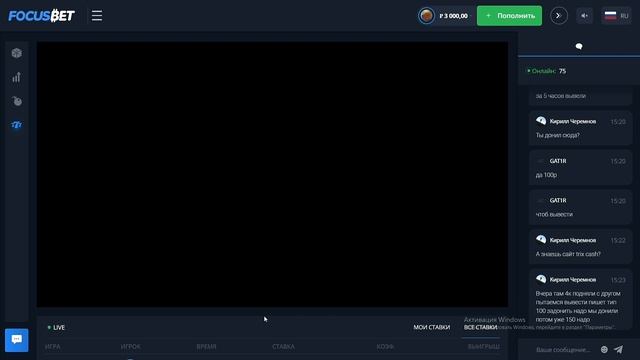Click the 3 000,00 balance amount
The height and width of the screenshot is (360, 640).
(454, 16)
